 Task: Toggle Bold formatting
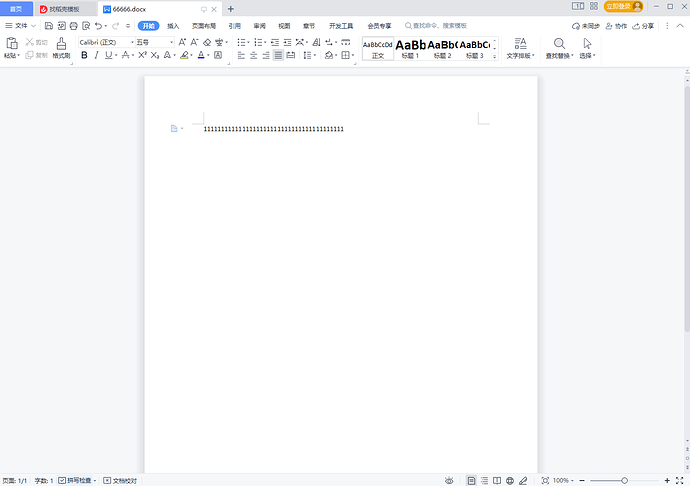point(84,55)
